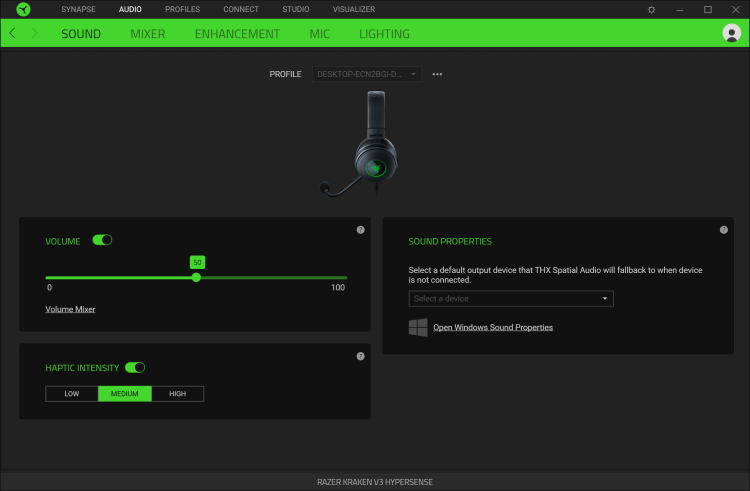Set haptic intensity to High
Image resolution: width=750 pixels, height=491 pixels.
pos(177,394)
